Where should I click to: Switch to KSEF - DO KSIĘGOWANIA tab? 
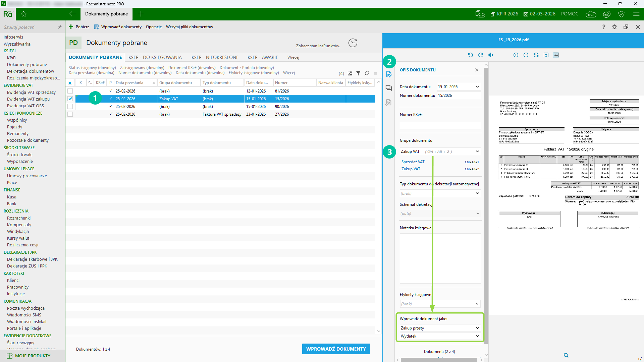(x=155, y=57)
